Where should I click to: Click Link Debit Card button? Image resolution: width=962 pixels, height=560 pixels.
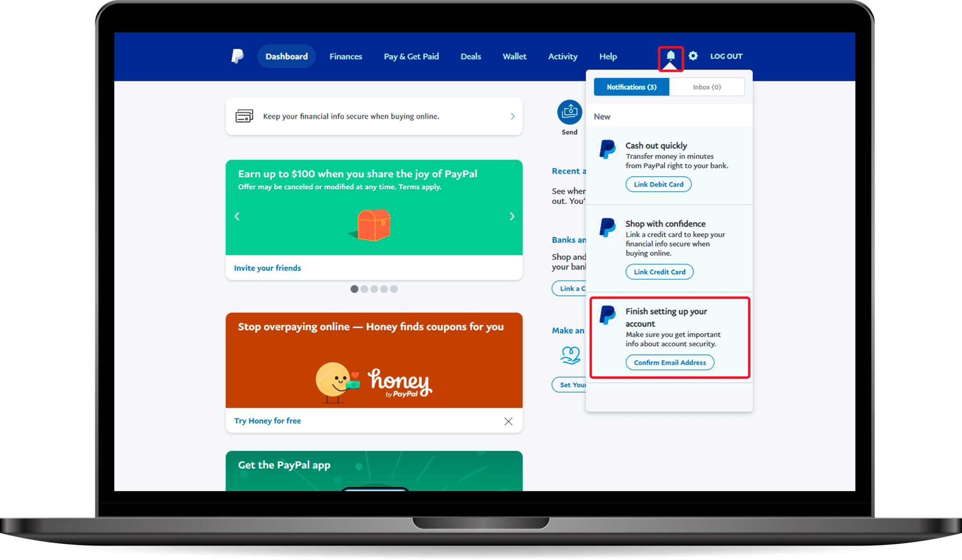(659, 184)
